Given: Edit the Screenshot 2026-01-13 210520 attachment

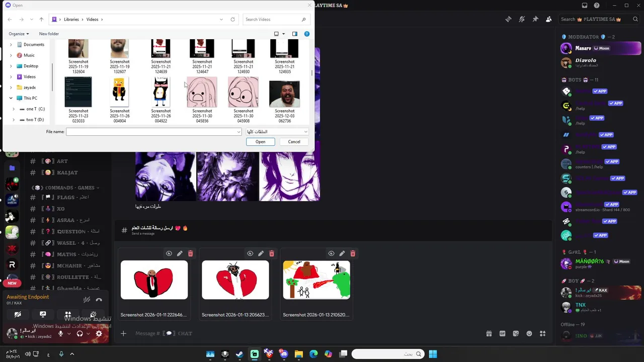Looking at the screenshot, I should point(342,253).
